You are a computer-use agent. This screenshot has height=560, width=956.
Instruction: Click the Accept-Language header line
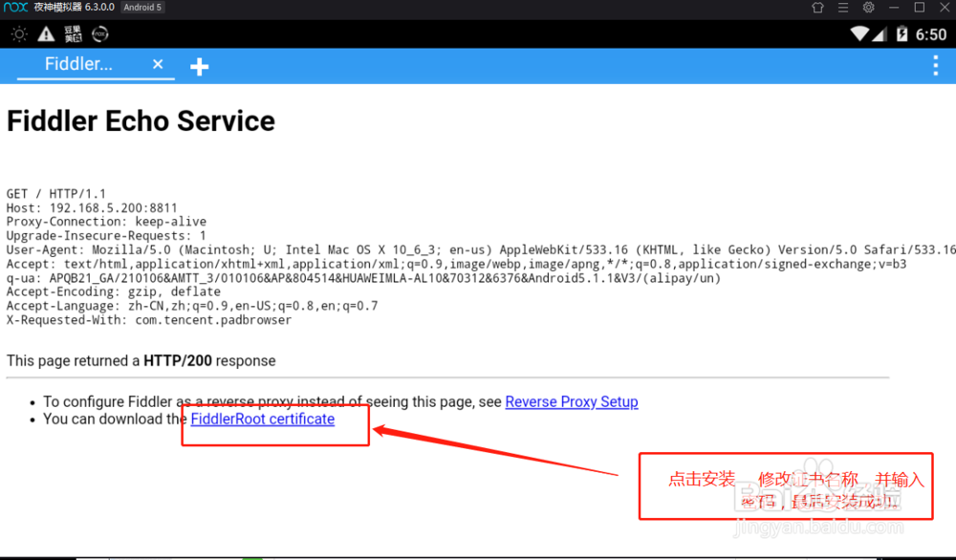[x=192, y=306]
